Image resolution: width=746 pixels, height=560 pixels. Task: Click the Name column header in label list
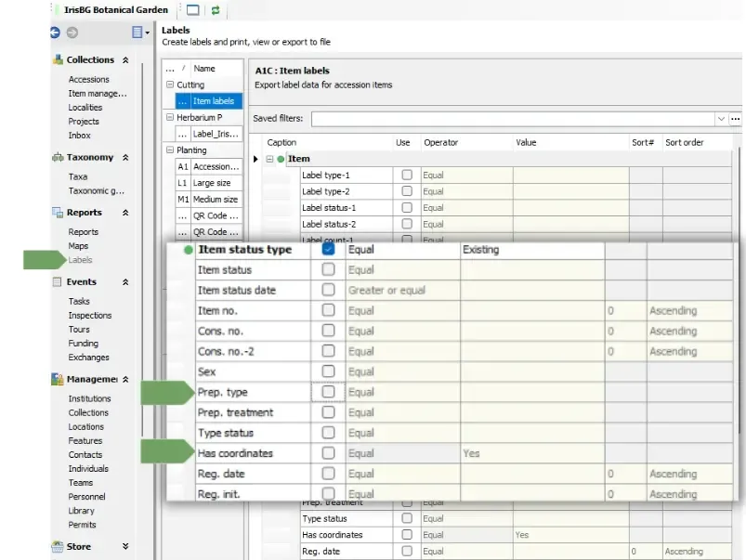point(204,69)
